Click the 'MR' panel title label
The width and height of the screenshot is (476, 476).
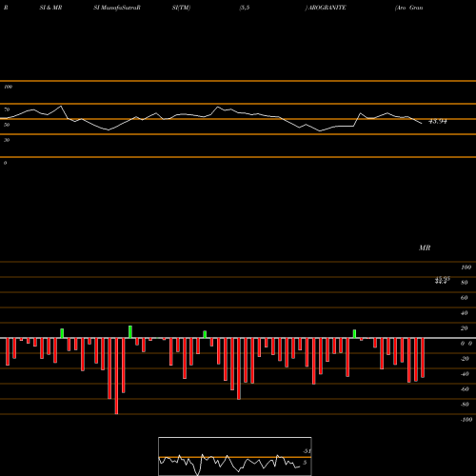tap(425, 248)
